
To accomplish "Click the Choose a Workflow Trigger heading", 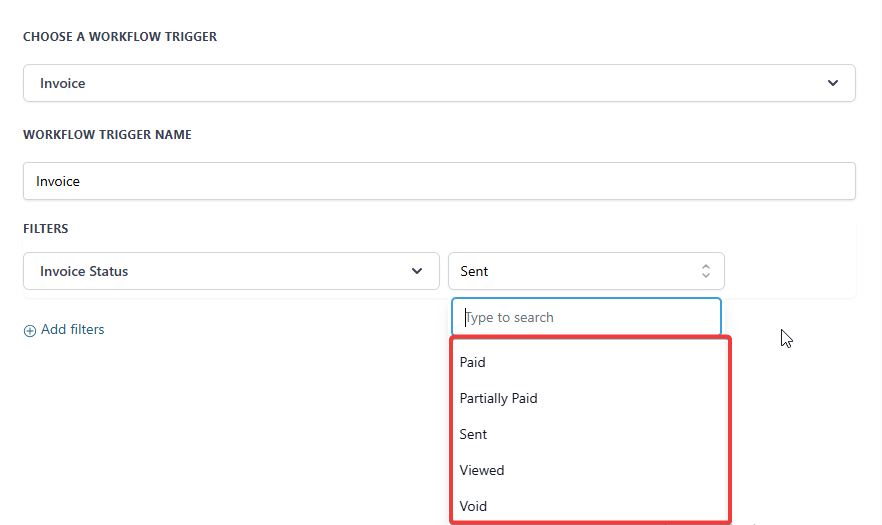I will (120, 37).
